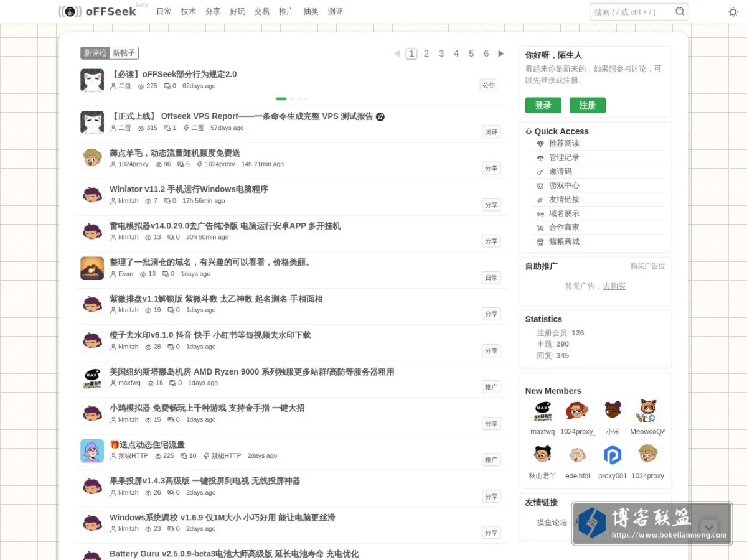
Task: Toggle the light/dark theme sun icon
Action: tap(733, 12)
